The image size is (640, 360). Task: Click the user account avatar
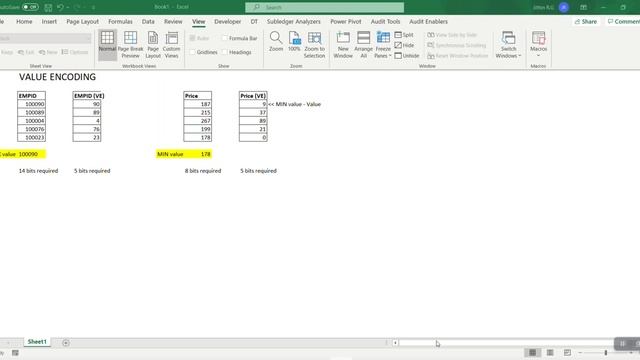564,7
